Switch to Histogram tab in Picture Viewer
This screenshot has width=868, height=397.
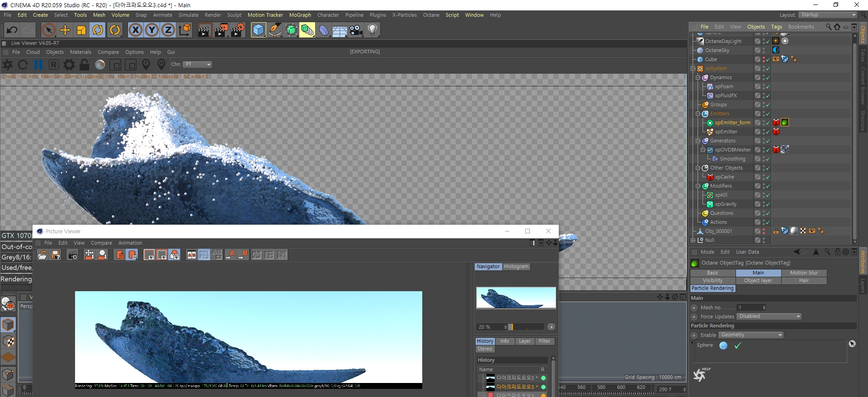tap(516, 267)
